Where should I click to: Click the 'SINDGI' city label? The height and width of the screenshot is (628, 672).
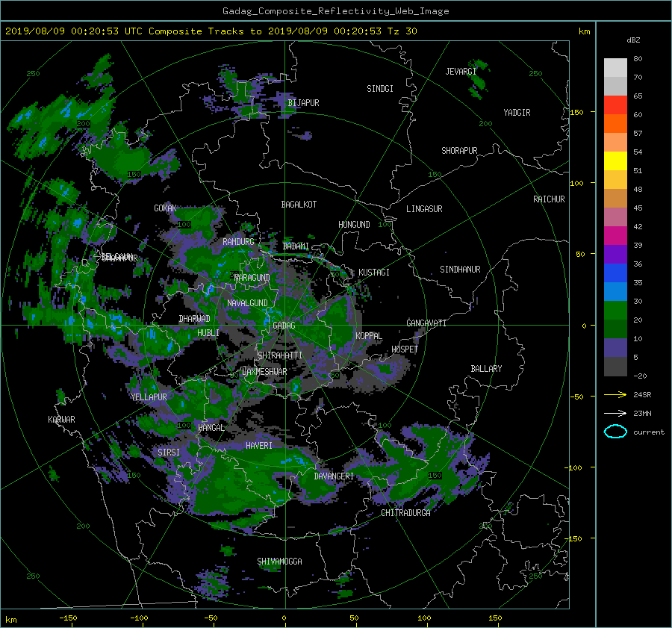click(380, 89)
